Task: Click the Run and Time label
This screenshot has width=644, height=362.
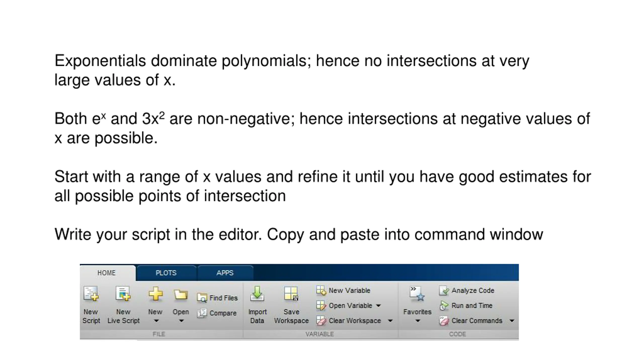Action: 472,305
